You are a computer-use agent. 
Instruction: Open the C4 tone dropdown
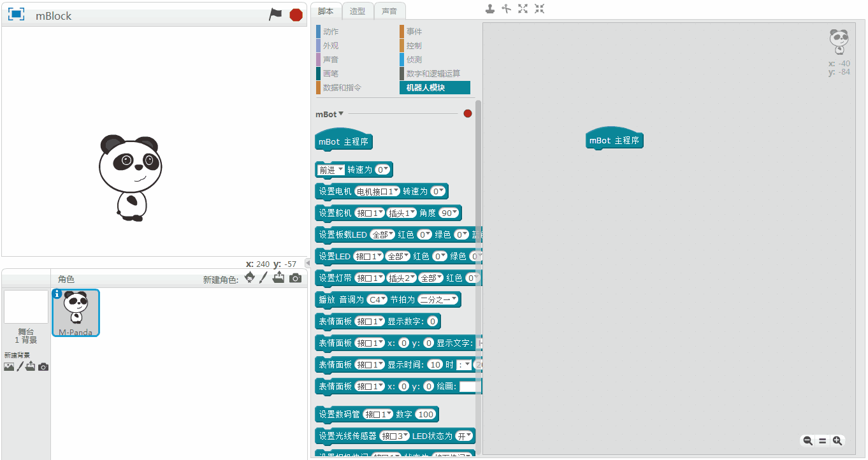click(377, 299)
